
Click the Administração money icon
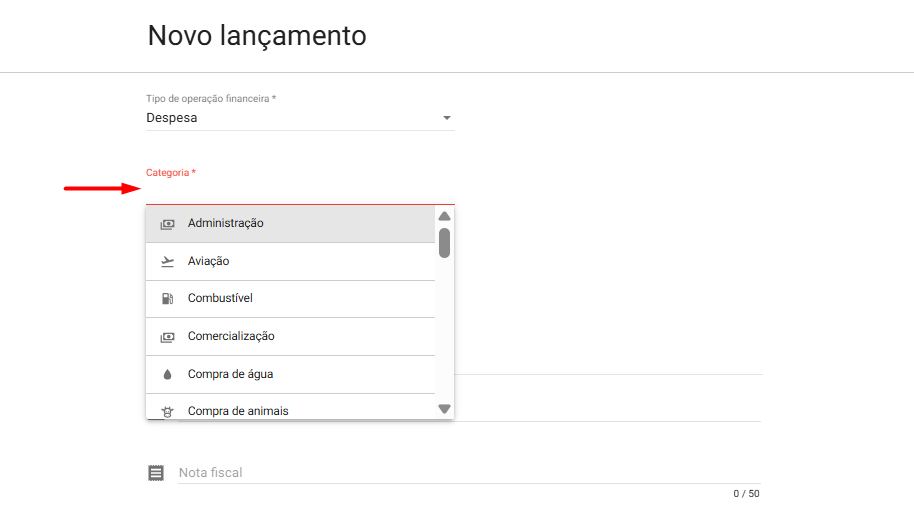click(x=167, y=224)
